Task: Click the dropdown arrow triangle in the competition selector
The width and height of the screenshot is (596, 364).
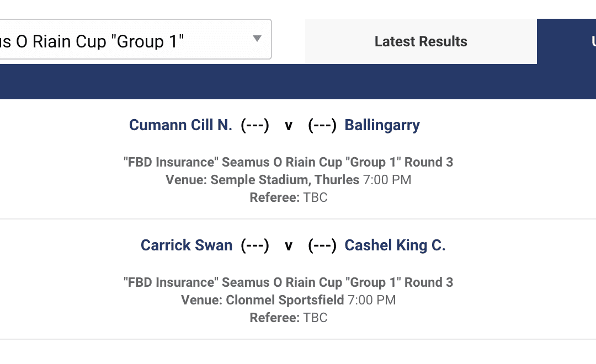Action: pos(257,39)
